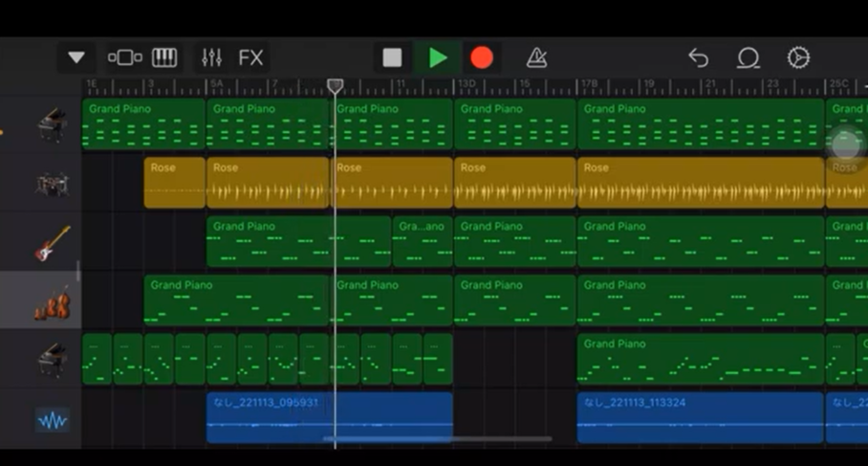Open song settings gear
The width and height of the screenshot is (868, 466).
point(798,57)
